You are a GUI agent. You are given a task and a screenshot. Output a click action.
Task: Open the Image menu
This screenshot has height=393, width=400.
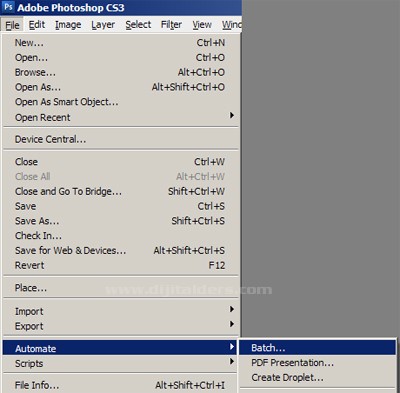coord(68,25)
